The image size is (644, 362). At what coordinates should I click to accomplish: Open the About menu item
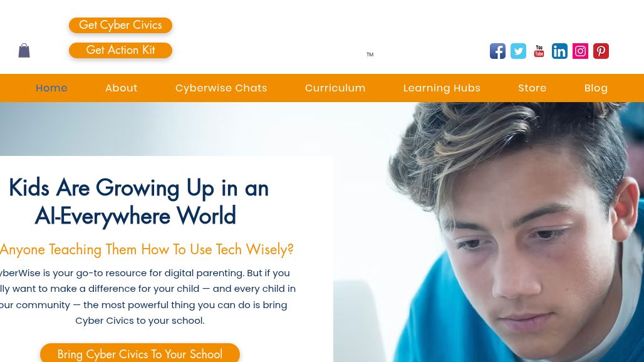(x=121, y=88)
